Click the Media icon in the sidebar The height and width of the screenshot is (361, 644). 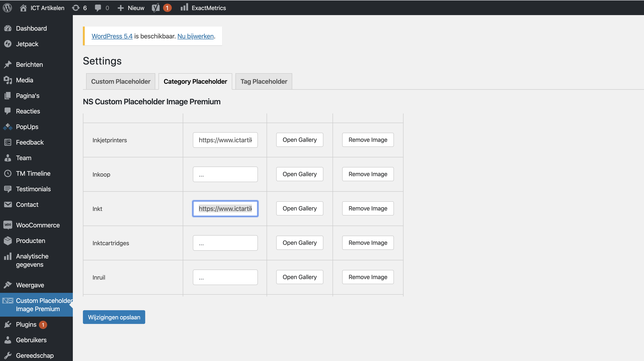tap(8, 80)
